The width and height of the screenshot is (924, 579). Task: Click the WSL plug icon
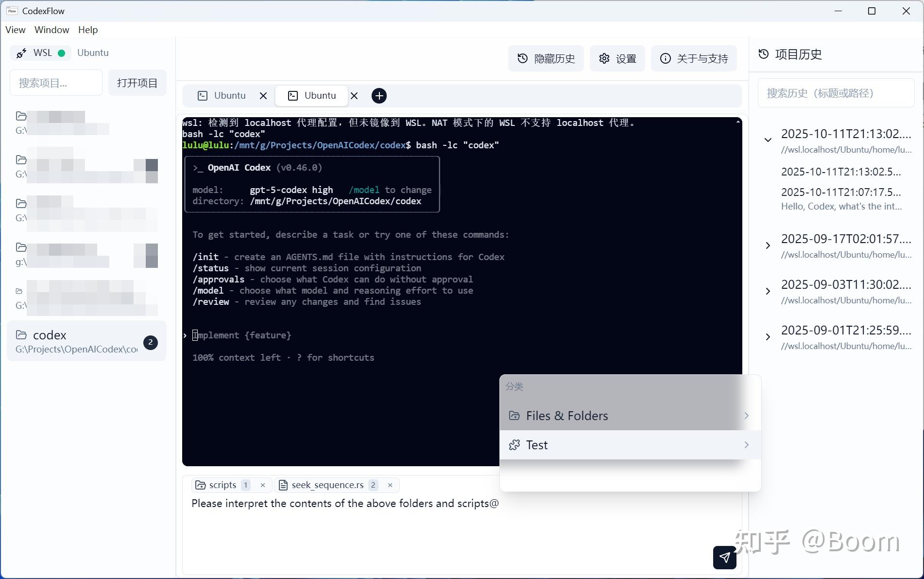[x=21, y=53]
